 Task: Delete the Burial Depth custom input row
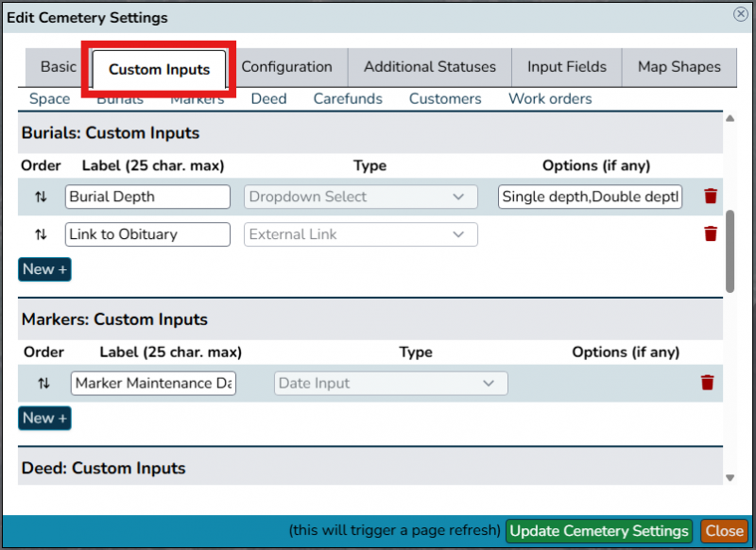pos(711,197)
